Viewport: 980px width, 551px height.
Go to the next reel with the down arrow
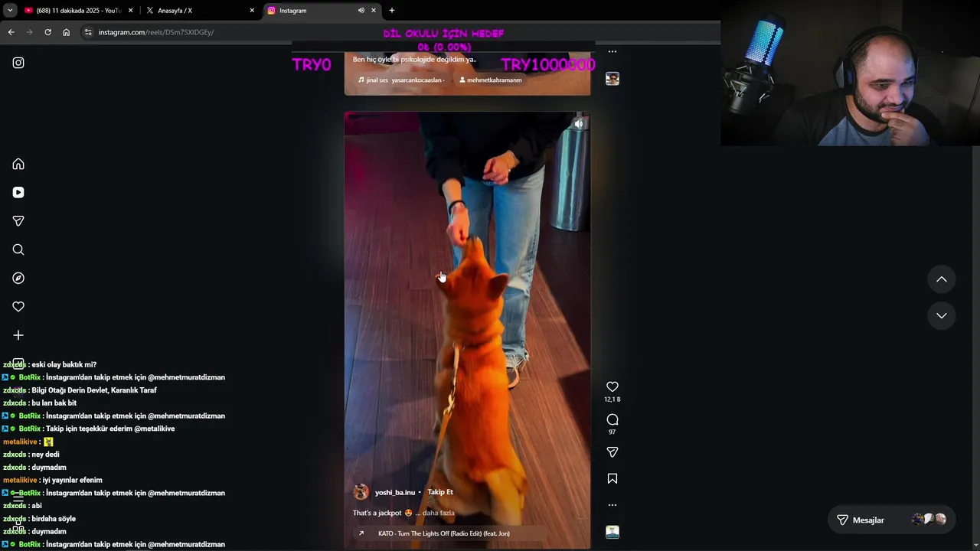pos(942,315)
